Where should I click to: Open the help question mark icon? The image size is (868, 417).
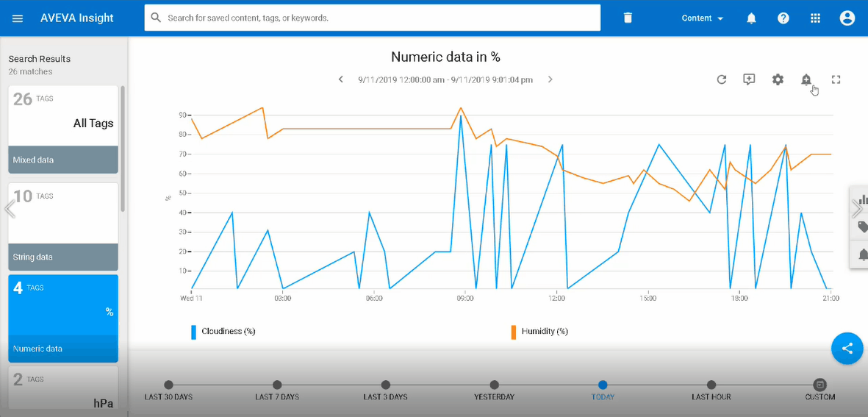783,18
